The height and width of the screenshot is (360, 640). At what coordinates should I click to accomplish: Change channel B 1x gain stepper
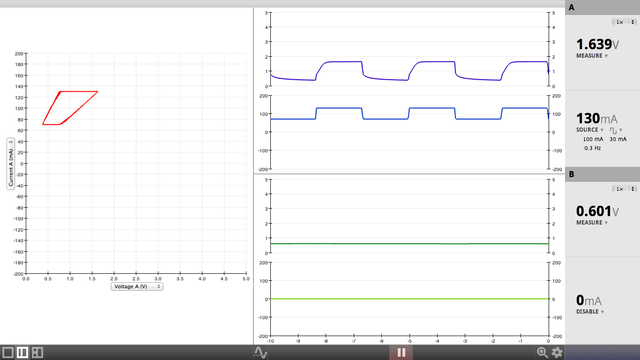[x=624, y=189]
